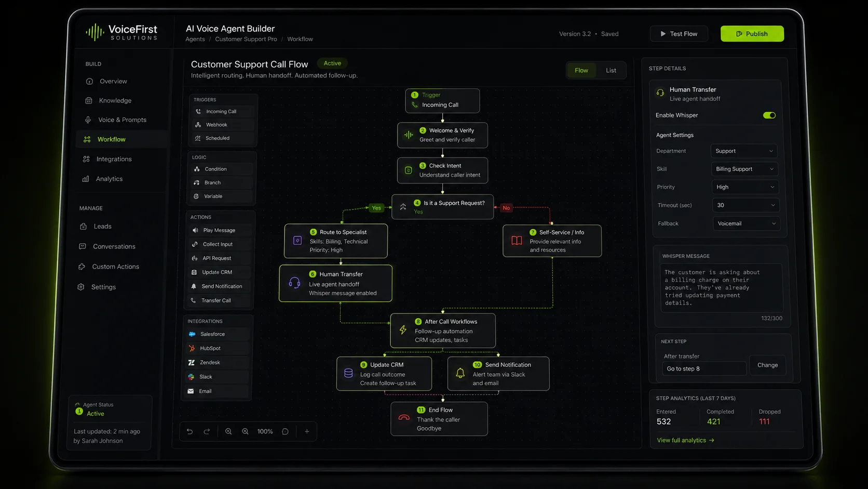Open the Skill dropdown showing Billing Support

(744, 169)
